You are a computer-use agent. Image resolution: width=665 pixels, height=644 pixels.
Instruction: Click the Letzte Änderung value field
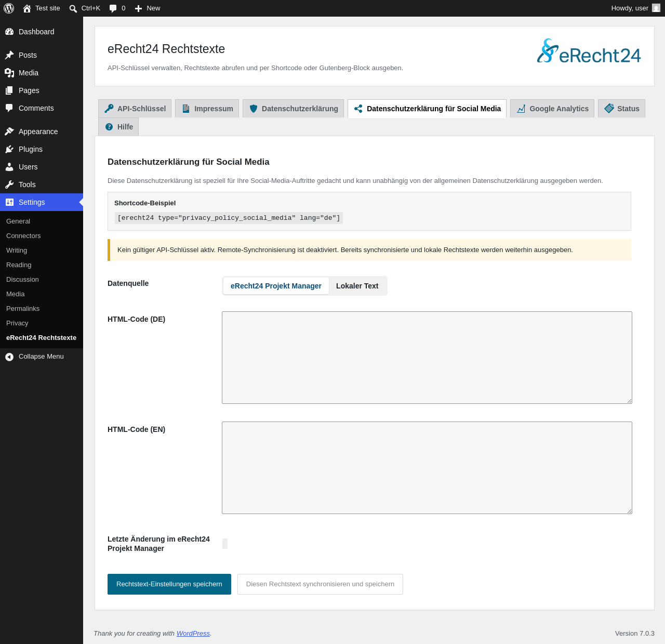click(225, 544)
